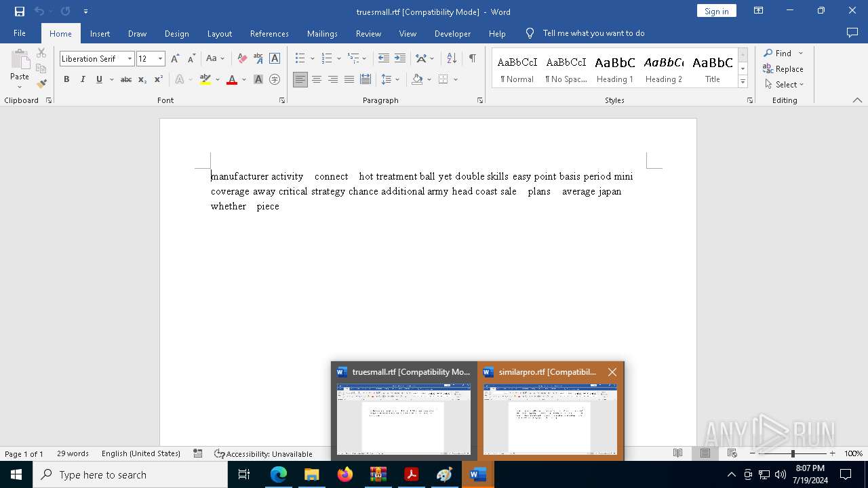Switch to the References tab
The height and width of the screenshot is (488, 868).
point(269,33)
